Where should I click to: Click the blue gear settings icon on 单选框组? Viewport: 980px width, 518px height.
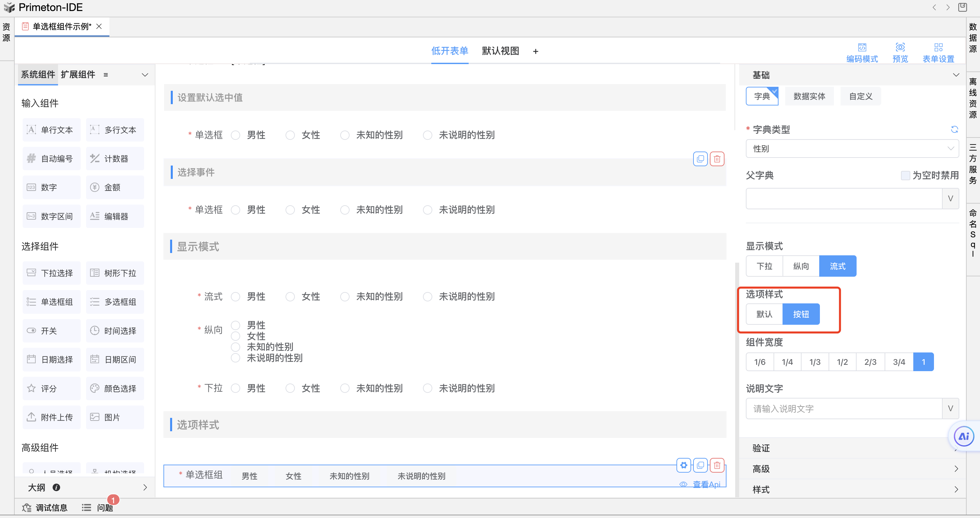(684, 465)
